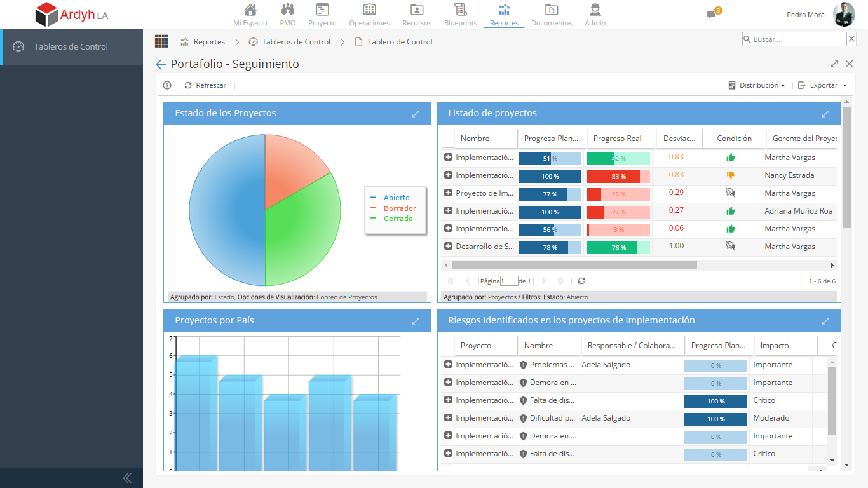Sort by Condición column header
Viewport: 868px width, 488px height.
coord(734,139)
